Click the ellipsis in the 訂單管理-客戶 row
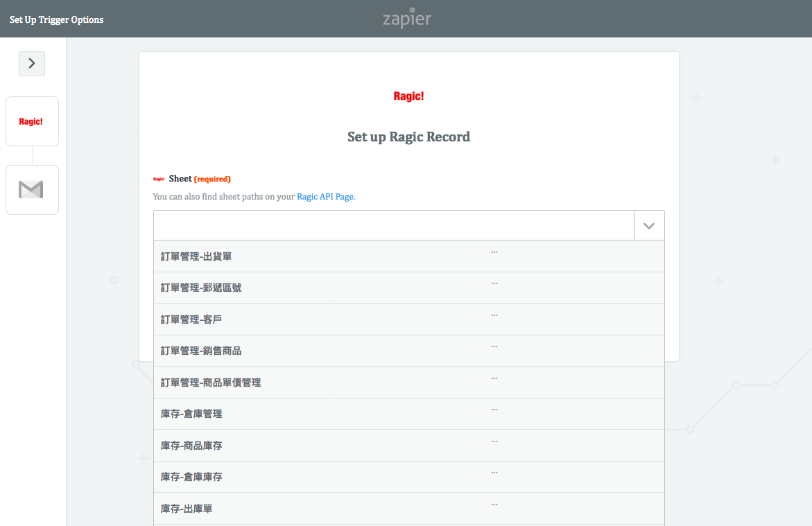 [494, 315]
